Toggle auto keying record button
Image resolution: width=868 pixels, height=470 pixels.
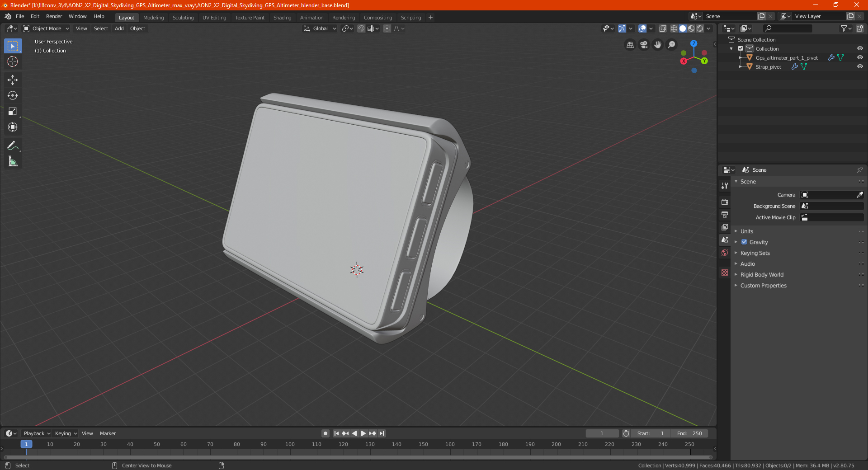[325, 433]
